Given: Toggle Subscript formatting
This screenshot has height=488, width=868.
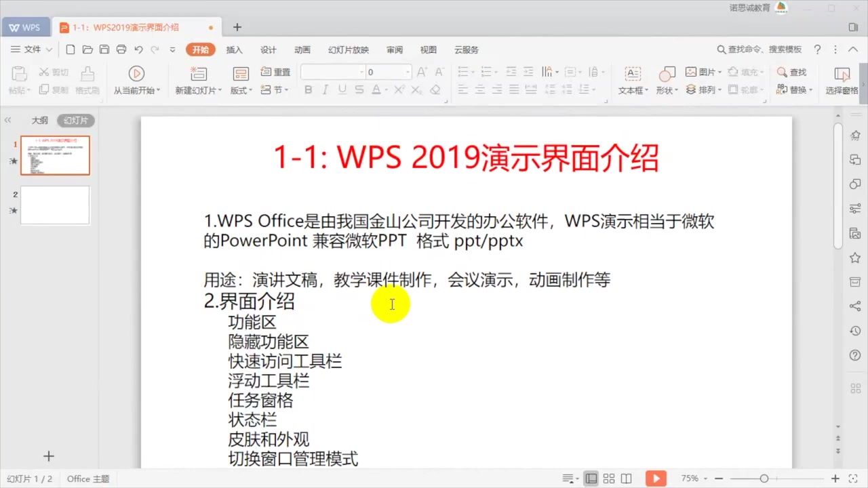Looking at the screenshot, I should (416, 89).
